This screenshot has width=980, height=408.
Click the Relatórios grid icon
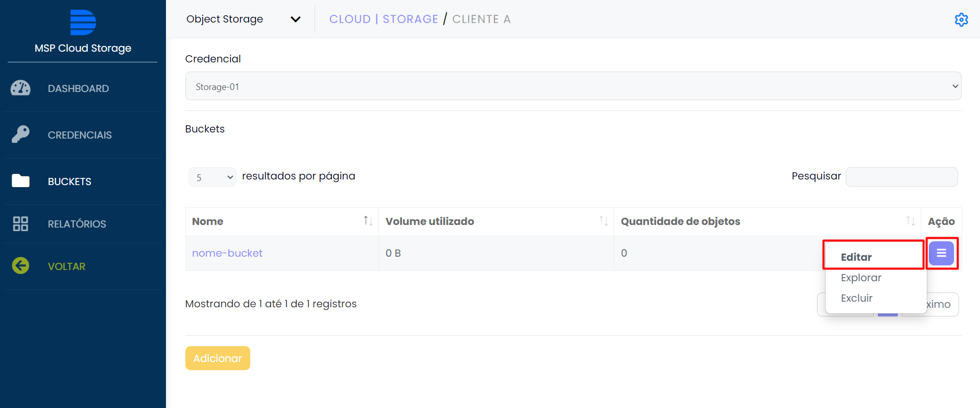20,223
